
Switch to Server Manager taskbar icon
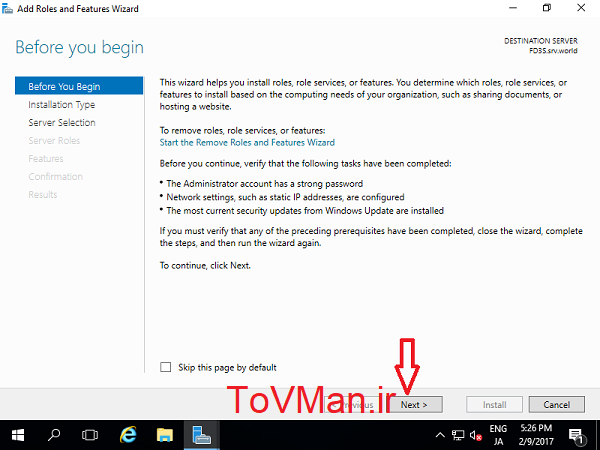(202, 435)
